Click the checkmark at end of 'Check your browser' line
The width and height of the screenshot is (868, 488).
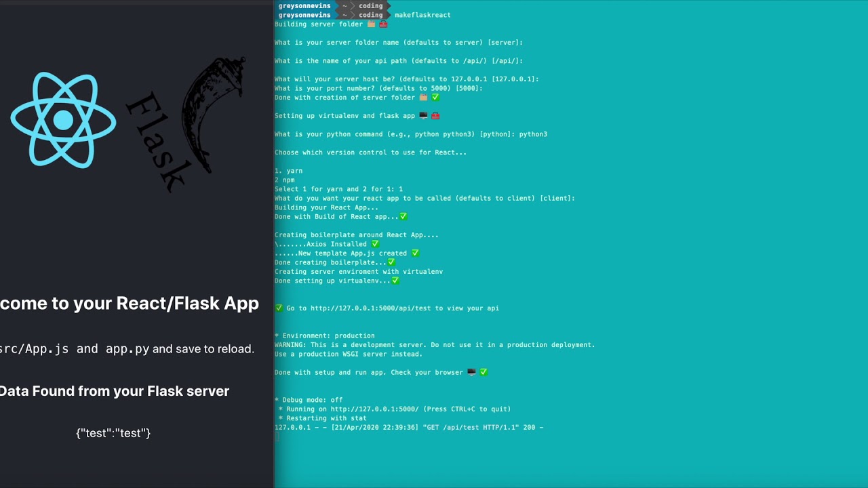(x=484, y=372)
